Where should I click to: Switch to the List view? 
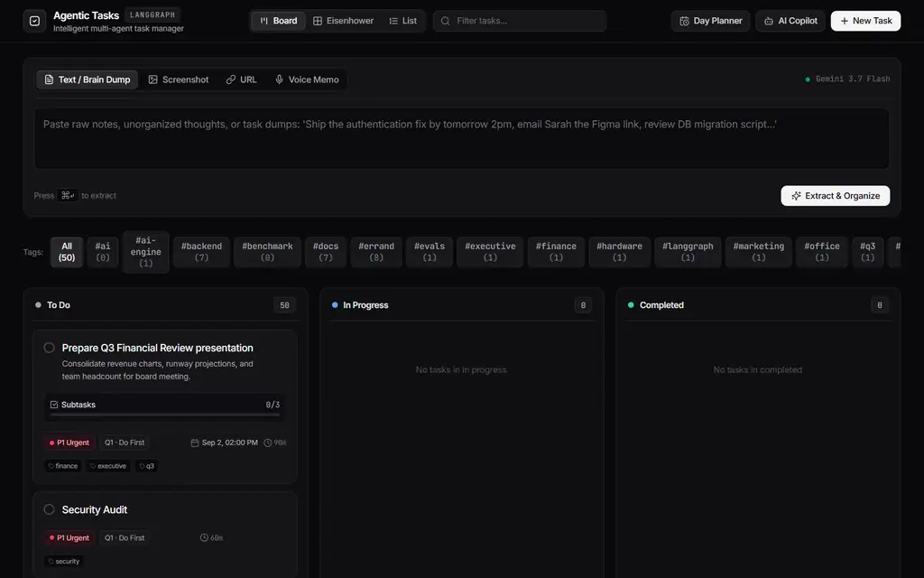(x=403, y=22)
